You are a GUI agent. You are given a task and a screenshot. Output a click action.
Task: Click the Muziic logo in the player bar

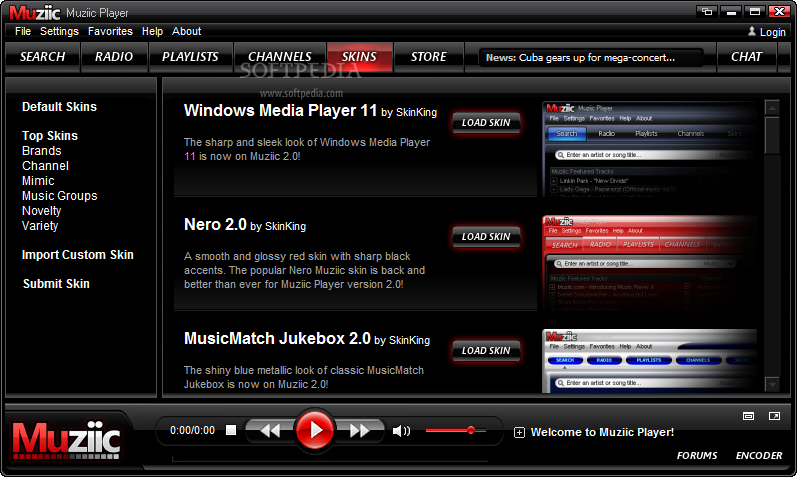[66, 439]
